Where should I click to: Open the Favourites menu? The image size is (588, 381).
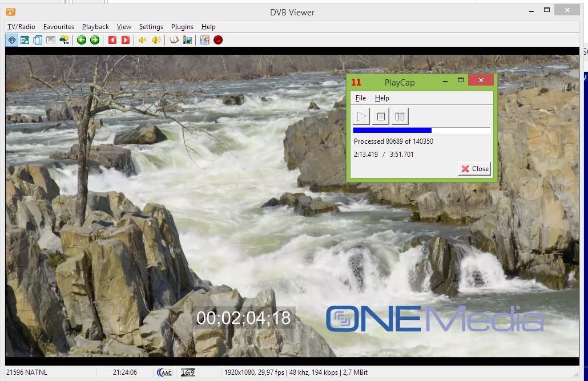tap(58, 27)
